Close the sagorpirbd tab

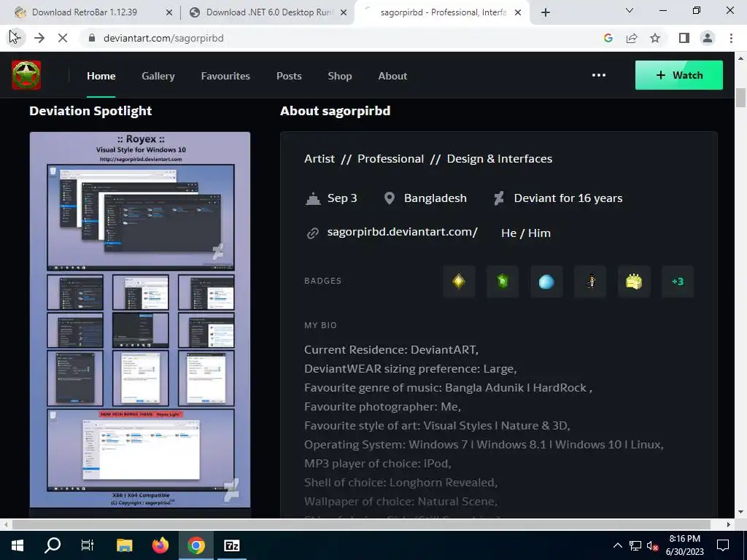point(518,12)
